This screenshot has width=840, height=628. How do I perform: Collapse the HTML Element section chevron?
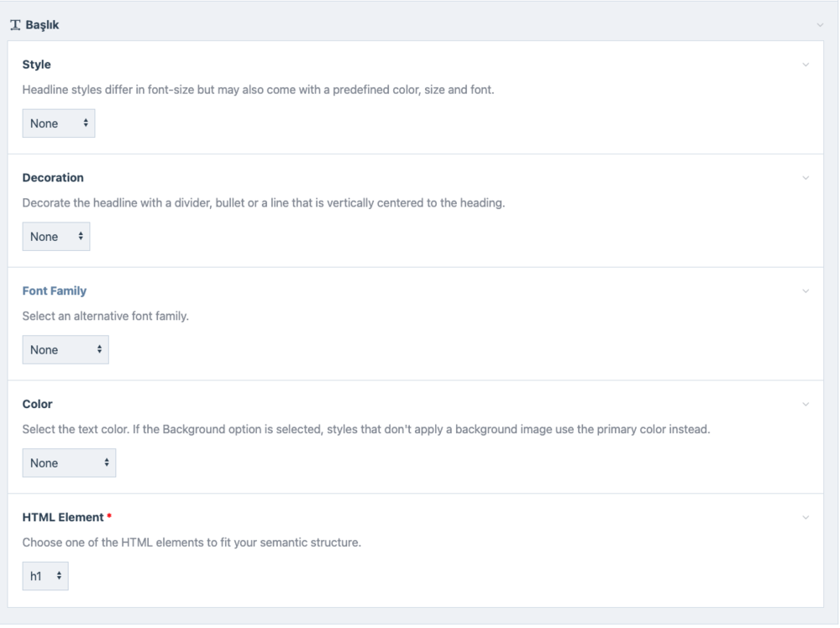point(806,518)
